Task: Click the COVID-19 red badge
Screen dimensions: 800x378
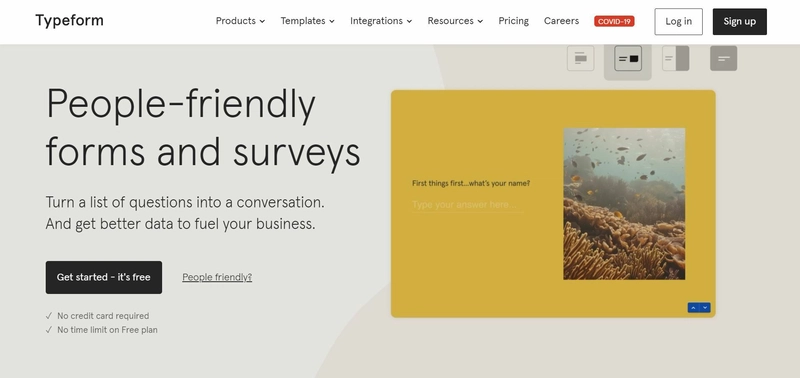Action: click(614, 21)
